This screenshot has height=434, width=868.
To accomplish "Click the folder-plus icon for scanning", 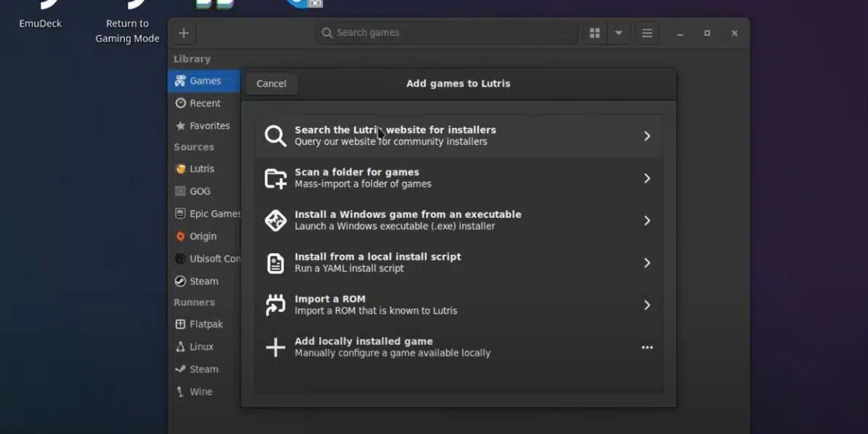I will pyautogui.click(x=275, y=178).
